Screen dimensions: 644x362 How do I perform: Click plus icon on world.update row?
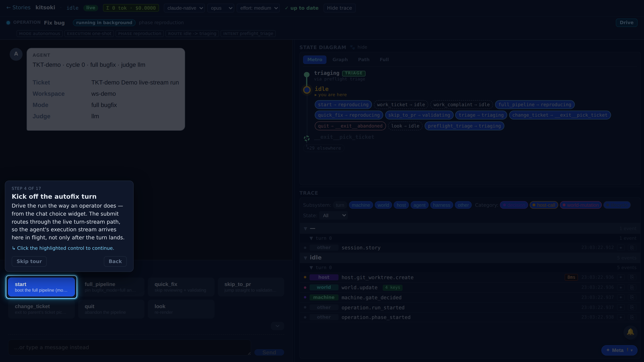pyautogui.click(x=621, y=287)
